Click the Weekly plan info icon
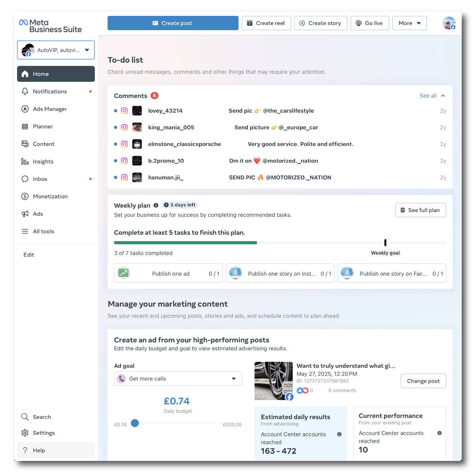Viewport: 476px width, 476px height. pos(156,205)
